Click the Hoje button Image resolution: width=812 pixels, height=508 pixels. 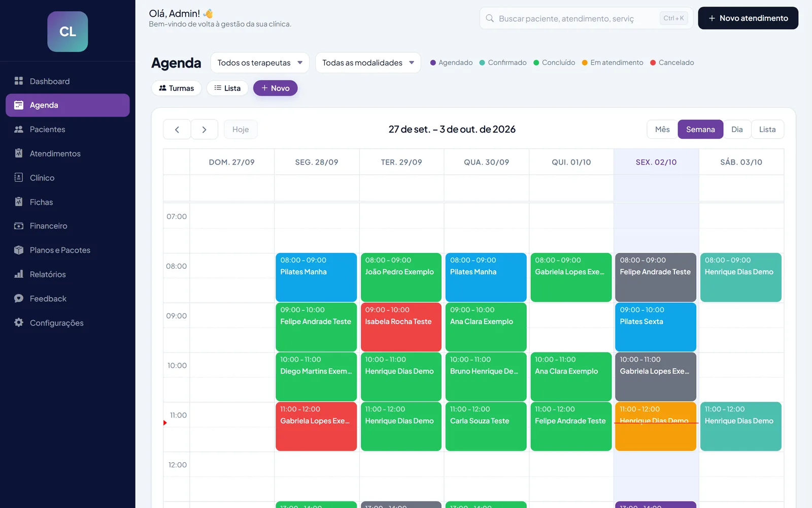click(x=241, y=130)
